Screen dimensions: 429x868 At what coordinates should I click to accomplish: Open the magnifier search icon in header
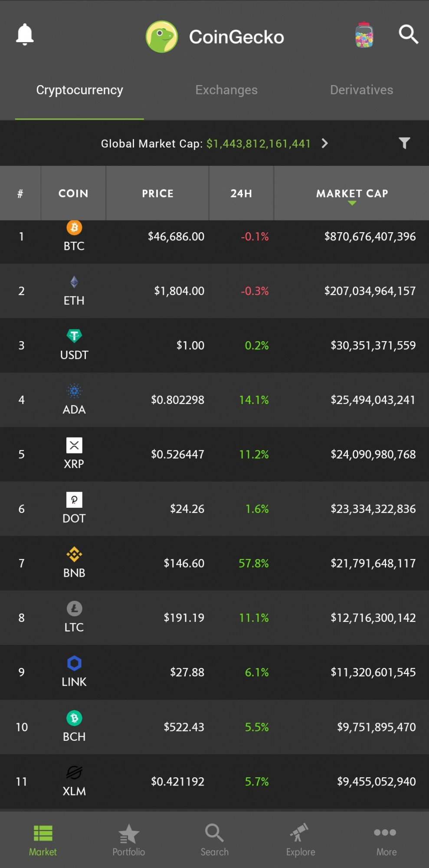408,34
